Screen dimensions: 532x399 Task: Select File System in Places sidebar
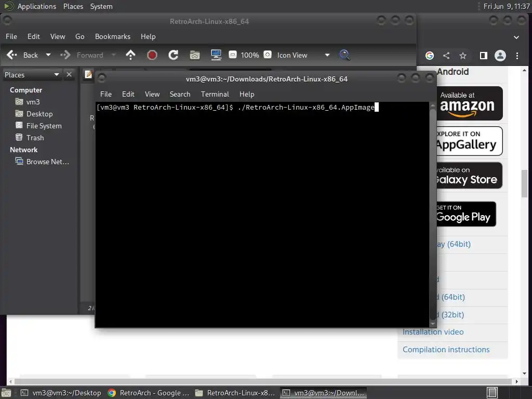38,126
